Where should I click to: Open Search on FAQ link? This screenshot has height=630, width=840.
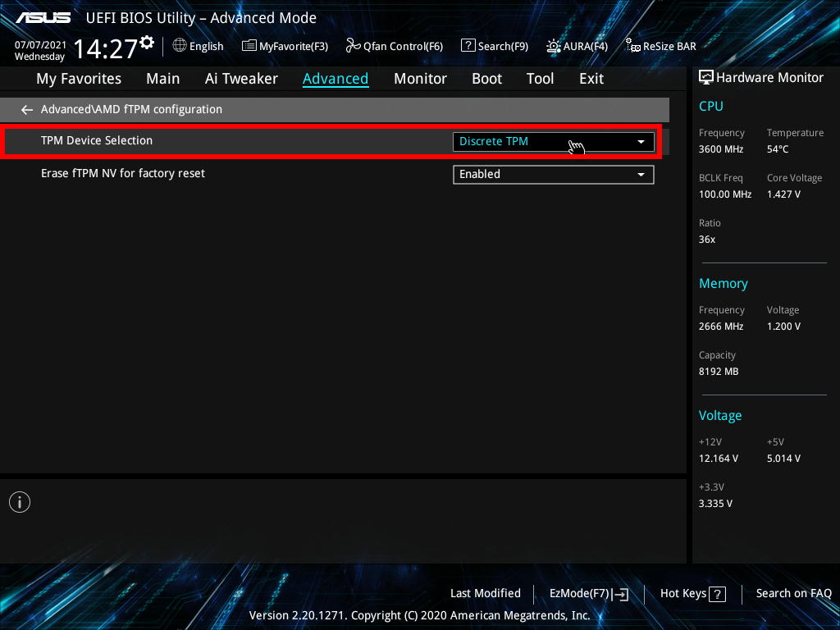click(793, 594)
